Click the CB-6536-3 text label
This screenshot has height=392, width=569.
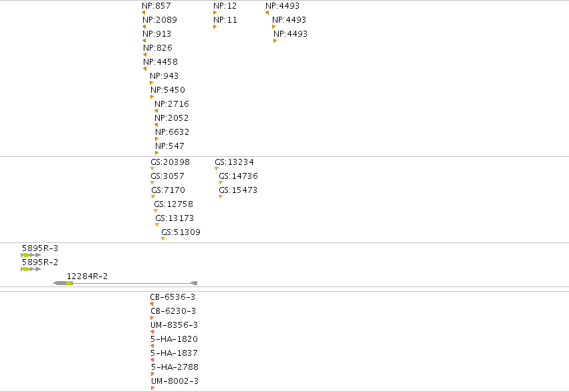(173, 297)
